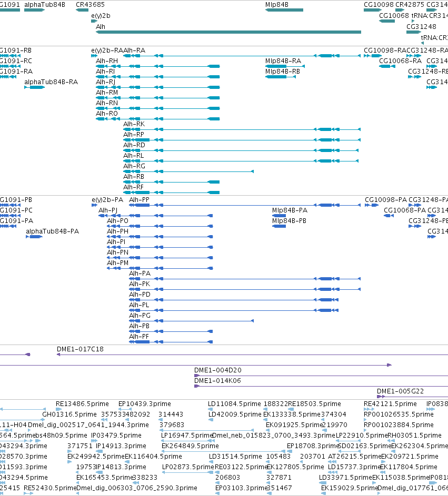Open the CG10098-PA protein label
Screen dimensions: 448x496
point(386,199)
